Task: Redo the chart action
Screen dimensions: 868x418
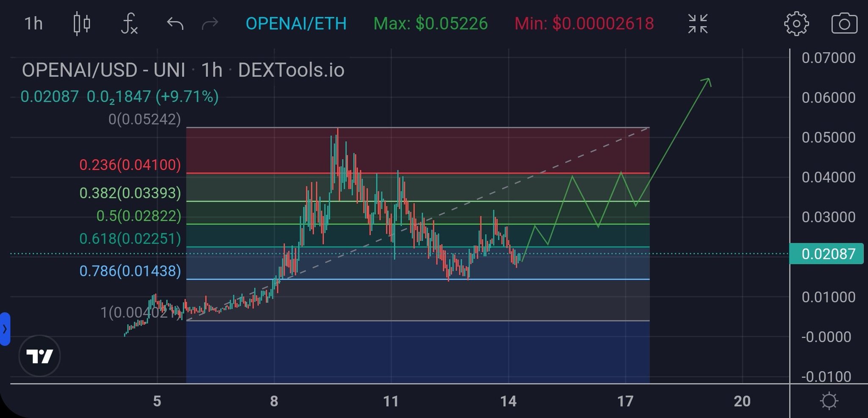Action: click(x=210, y=24)
